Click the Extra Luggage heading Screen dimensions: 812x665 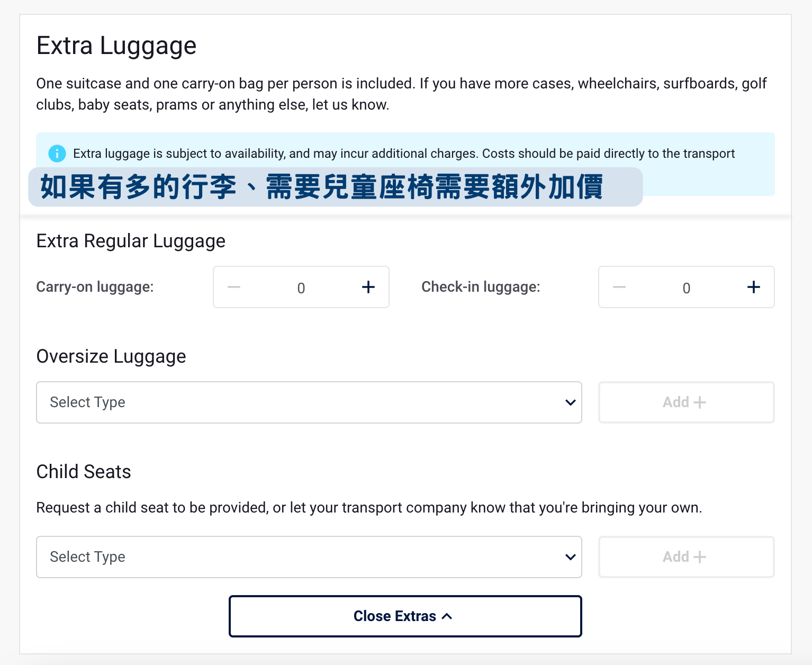[116, 46]
